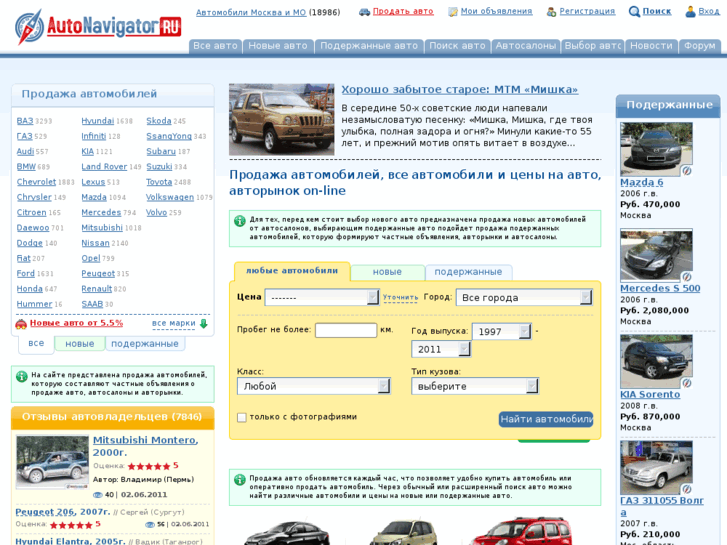Open the Класс dropdown showing Любой
This screenshot has width=727, height=545.
coord(314,386)
